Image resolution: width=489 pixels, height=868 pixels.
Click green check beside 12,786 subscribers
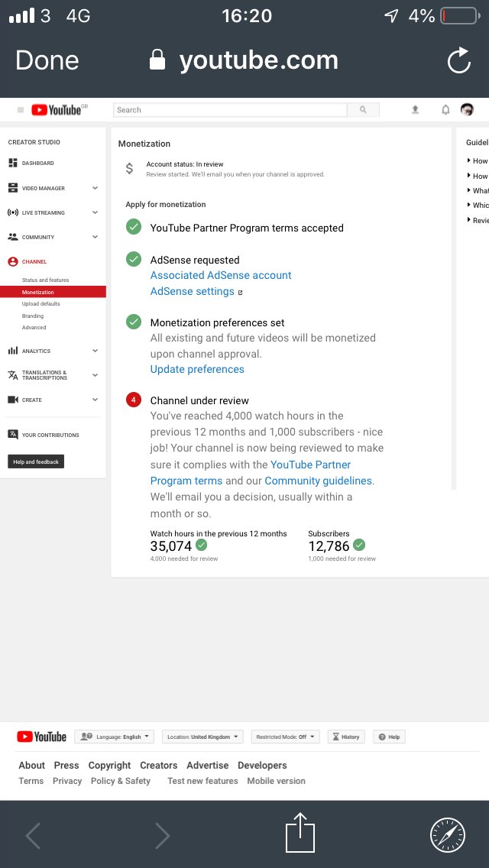pyautogui.click(x=359, y=546)
